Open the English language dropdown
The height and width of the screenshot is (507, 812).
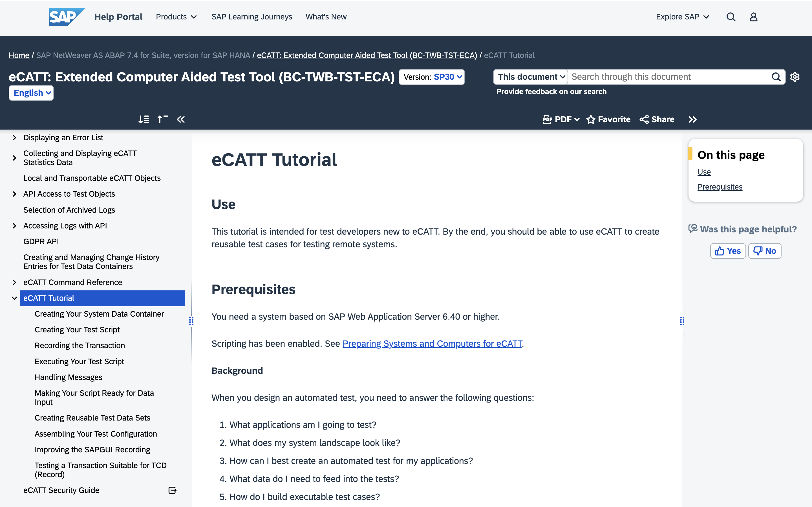coord(31,93)
